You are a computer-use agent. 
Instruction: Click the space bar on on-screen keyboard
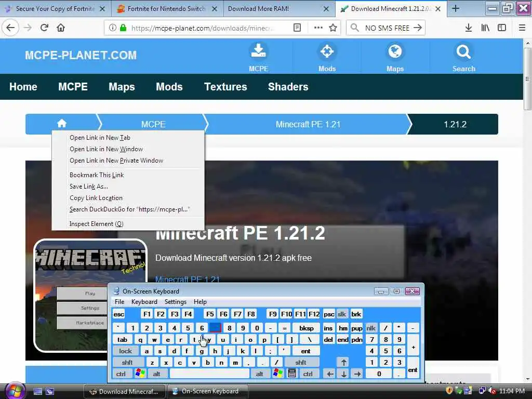pyautogui.click(x=210, y=374)
